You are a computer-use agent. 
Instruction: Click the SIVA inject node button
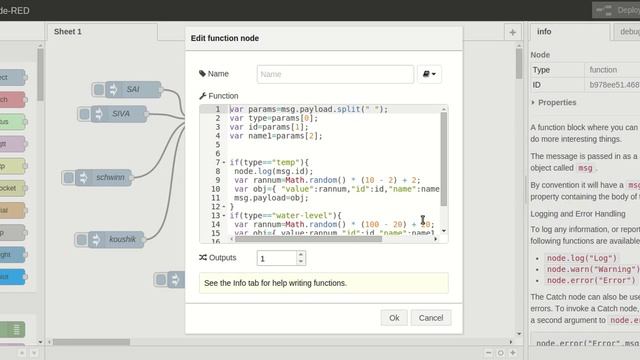pyautogui.click(x=84, y=114)
